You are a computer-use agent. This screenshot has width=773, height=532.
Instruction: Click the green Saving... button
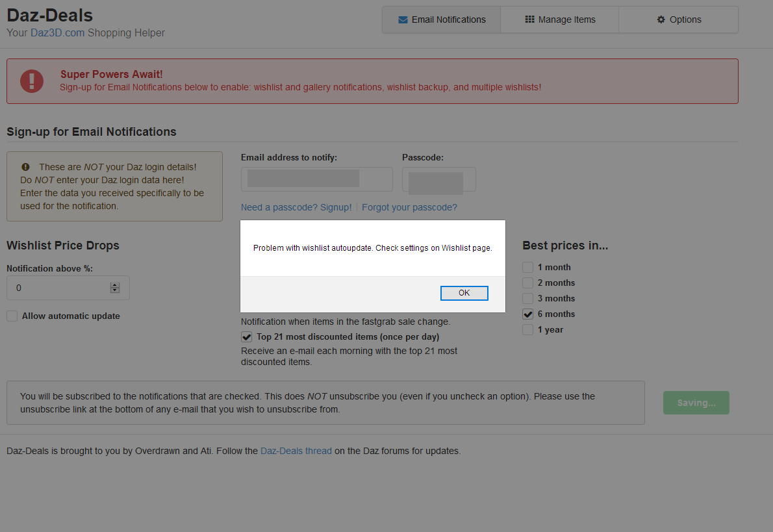[696, 403]
